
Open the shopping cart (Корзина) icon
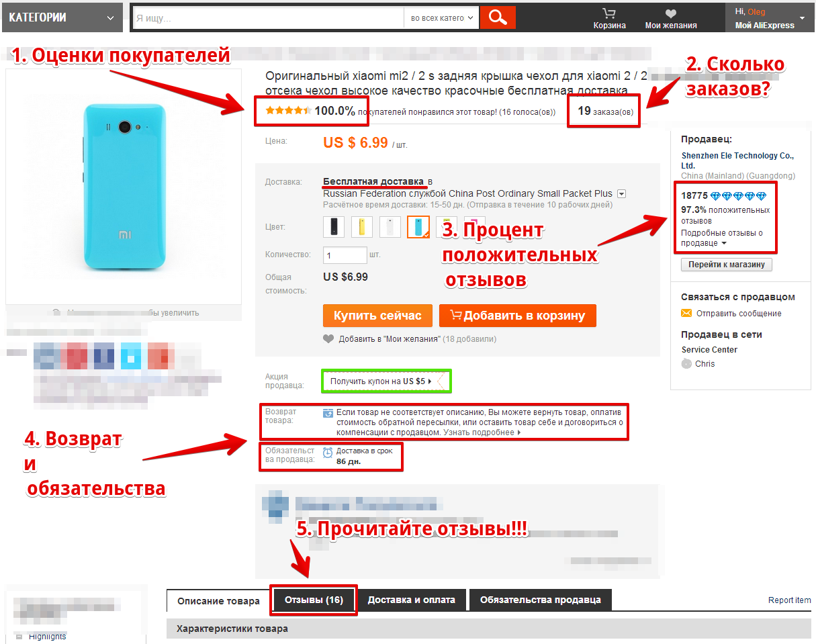(609, 13)
